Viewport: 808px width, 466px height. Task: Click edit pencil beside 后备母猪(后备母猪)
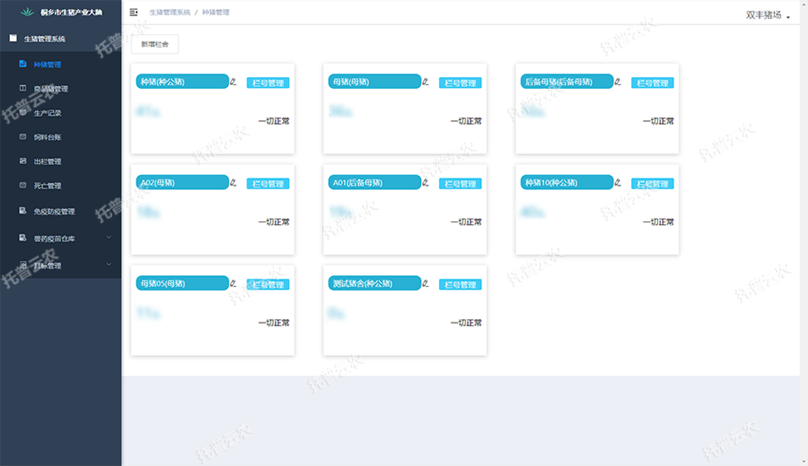click(x=617, y=82)
